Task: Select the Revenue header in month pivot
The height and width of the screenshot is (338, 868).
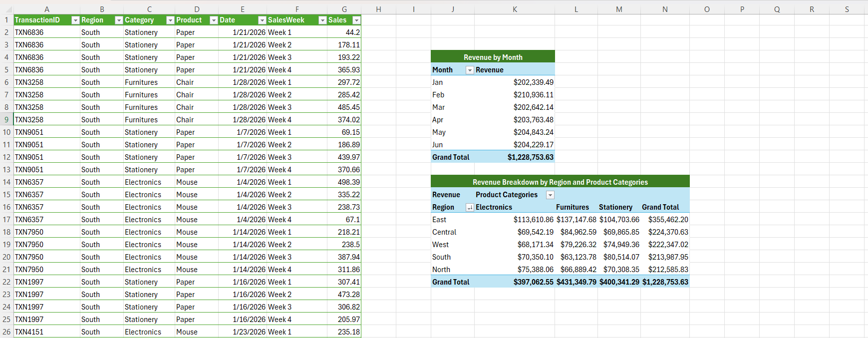Action: [515, 69]
